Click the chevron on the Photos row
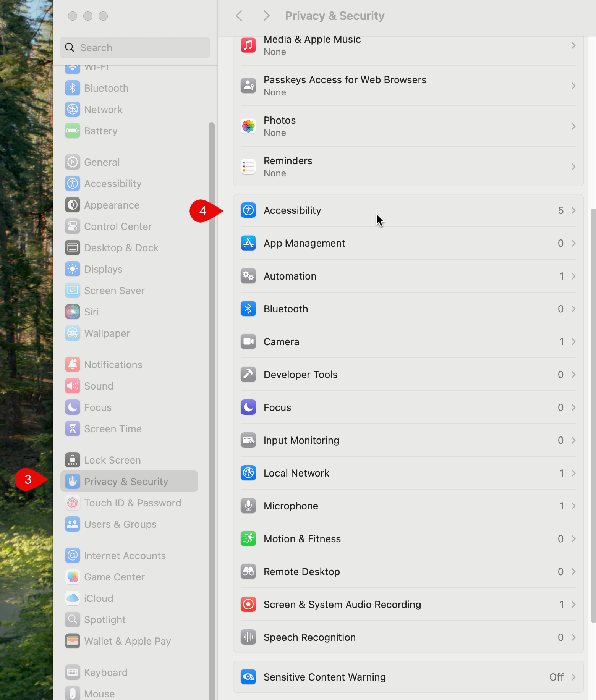 (x=573, y=126)
